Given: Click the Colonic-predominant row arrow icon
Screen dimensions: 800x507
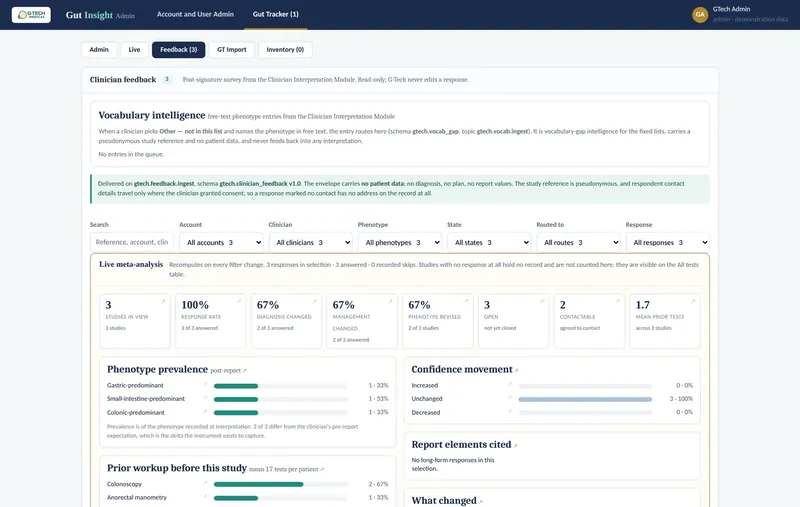Looking at the screenshot, I should 206,411.
